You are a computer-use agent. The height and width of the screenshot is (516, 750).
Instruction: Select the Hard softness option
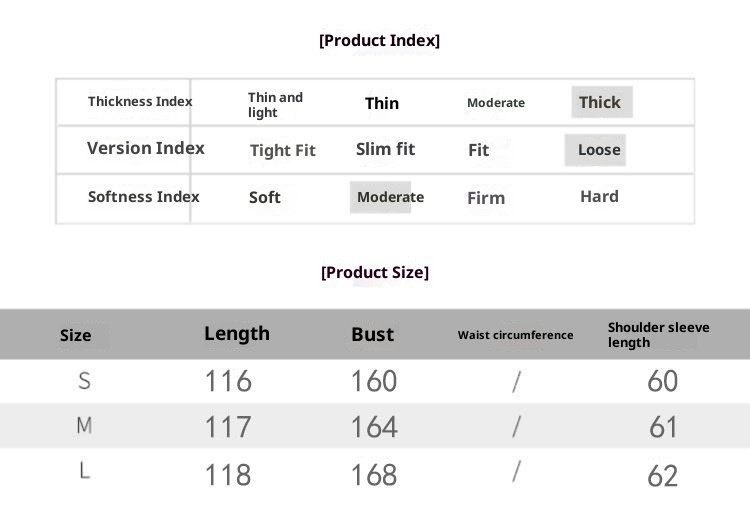pos(599,196)
